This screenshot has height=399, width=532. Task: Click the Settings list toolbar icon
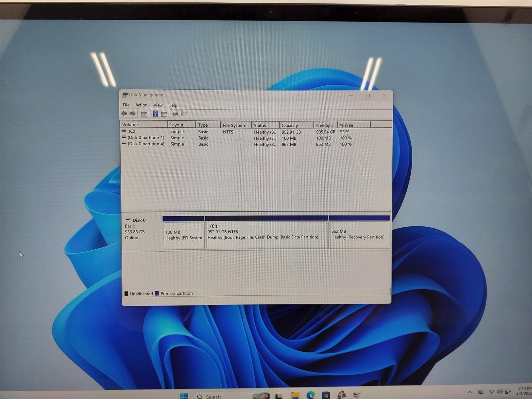(184, 114)
